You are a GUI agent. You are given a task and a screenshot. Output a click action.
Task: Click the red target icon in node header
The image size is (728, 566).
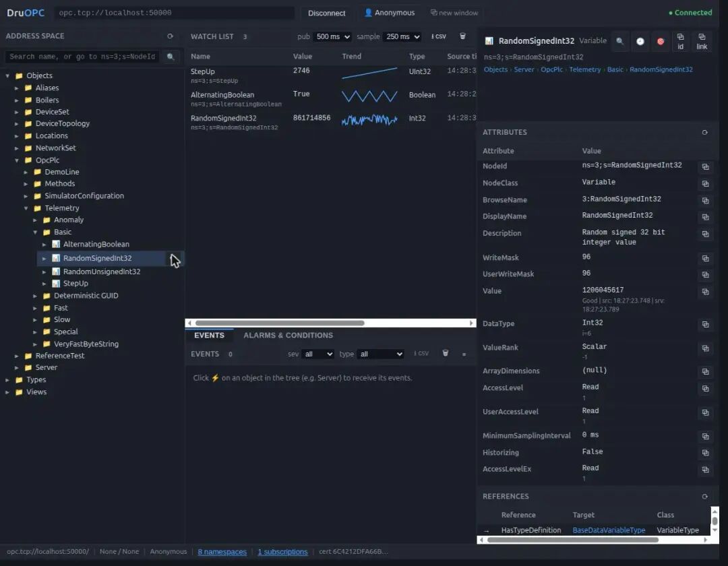point(660,41)
